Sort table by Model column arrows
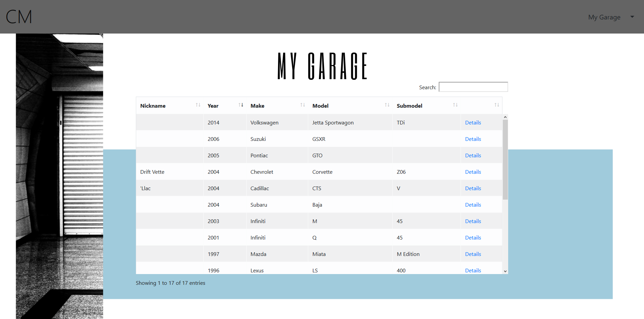The width and height of the screenshot is (644, 319). click(387, 105)
